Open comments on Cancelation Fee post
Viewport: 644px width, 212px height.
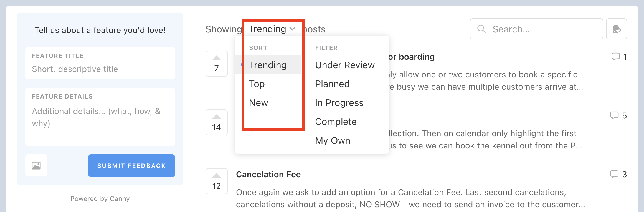click(618, 174)
